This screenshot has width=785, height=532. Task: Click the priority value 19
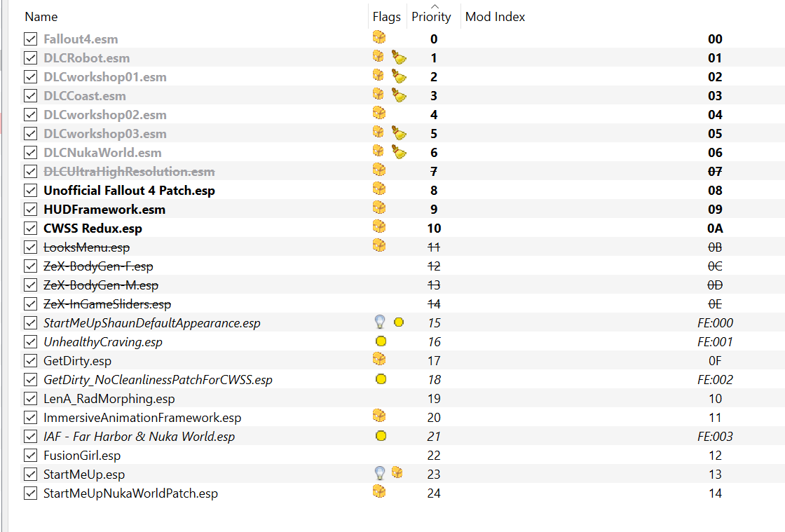434,399
